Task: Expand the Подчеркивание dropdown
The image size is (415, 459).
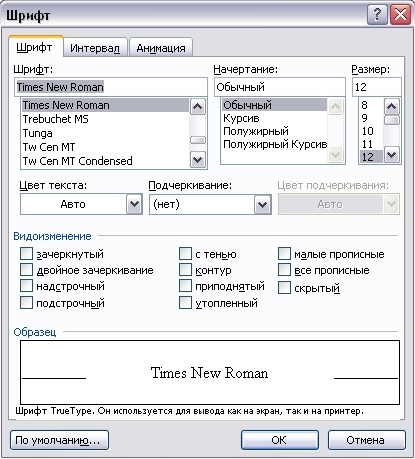Action: 263,204
